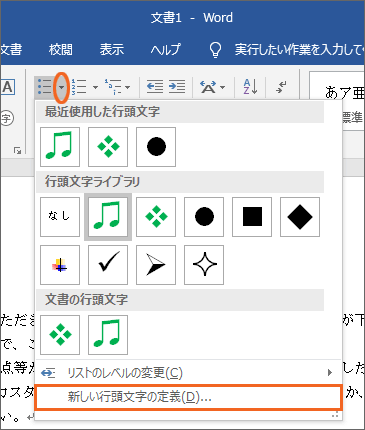
Task: Click the 実行したい作業を入力 search box
Action: click(x=299, y=50)
